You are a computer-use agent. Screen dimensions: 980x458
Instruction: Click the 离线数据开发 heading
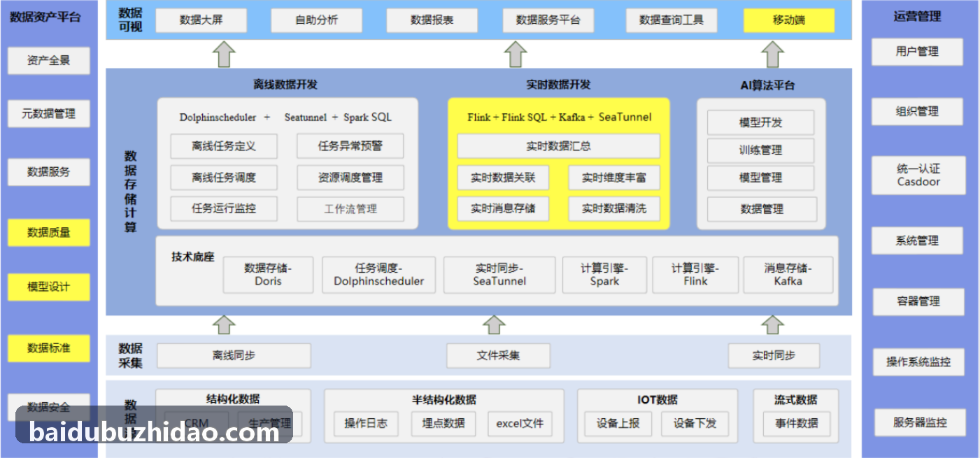[x=285, y=85]
